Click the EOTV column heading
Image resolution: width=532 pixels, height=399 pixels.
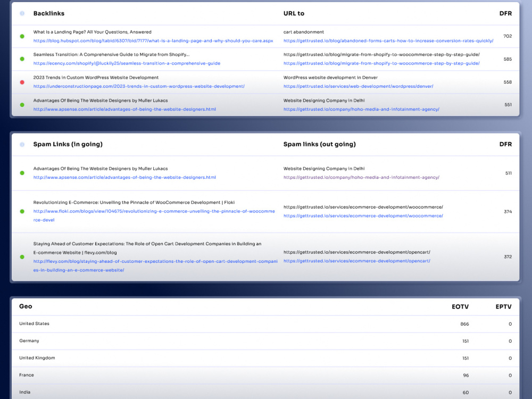tap(460, 307)
